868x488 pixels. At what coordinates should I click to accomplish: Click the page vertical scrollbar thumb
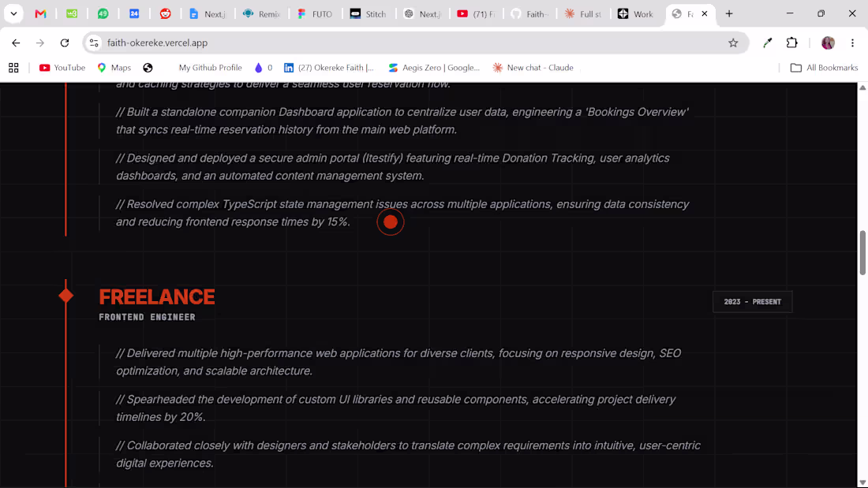862,252
